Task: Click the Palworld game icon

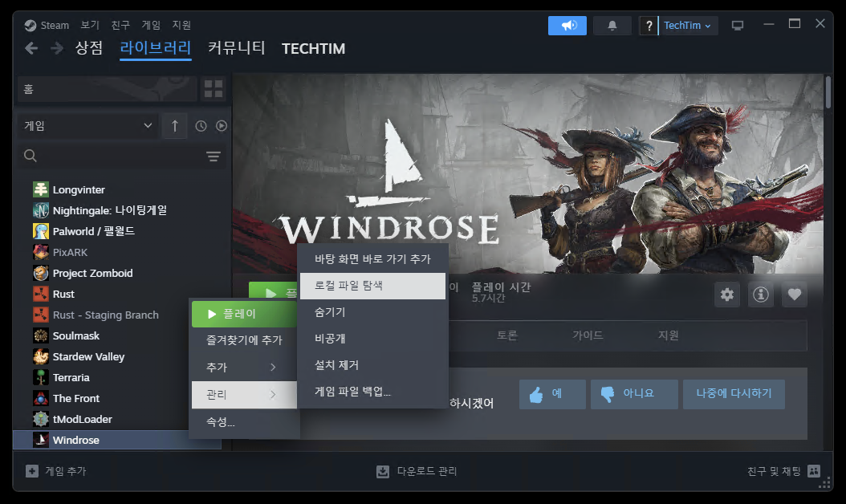Action: (x=40, y=231)
